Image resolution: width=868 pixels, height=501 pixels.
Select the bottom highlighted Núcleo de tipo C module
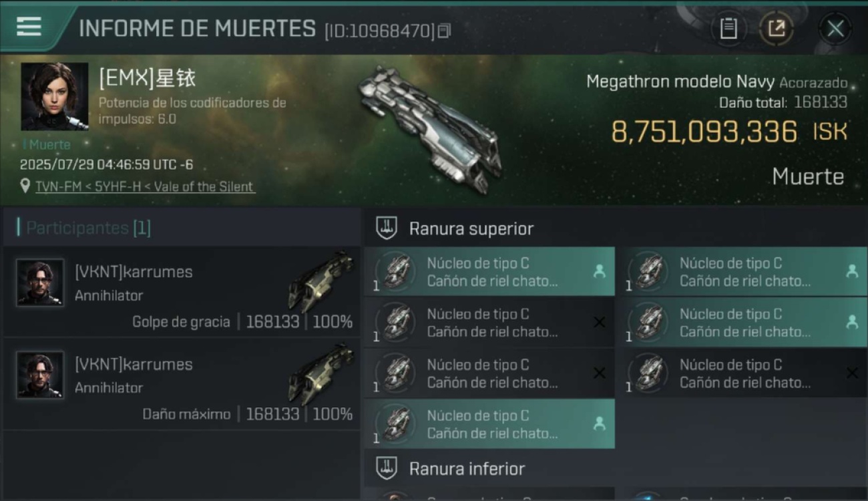coord(489,424)
